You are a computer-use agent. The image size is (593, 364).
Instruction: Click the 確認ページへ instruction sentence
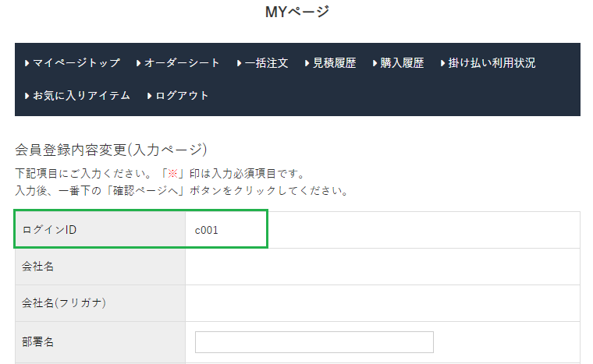click(x=181, y=190)
